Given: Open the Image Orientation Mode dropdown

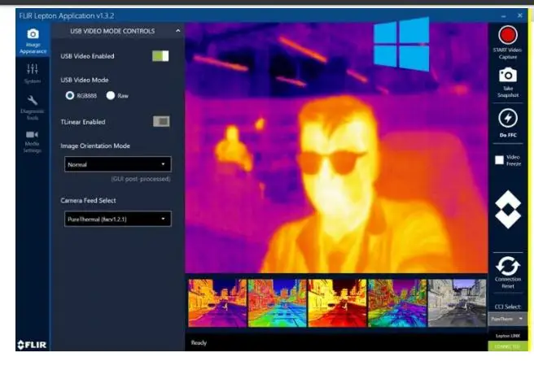Looking at the screenshot, I should coord(118,164).
